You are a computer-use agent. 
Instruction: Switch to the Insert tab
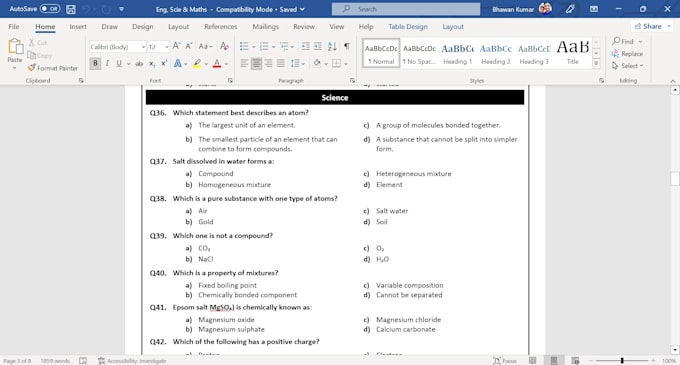click(x=78, y=26)
